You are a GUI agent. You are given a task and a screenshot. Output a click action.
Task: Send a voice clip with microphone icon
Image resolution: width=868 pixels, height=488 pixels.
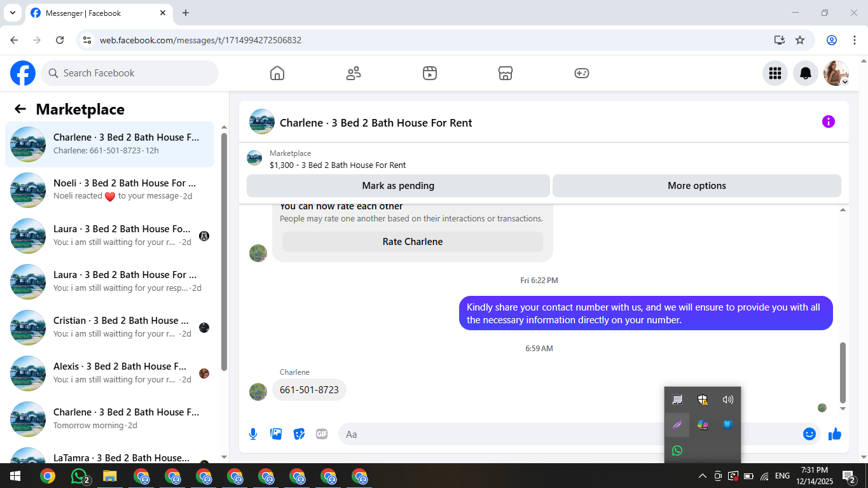[x=253, y=434]
